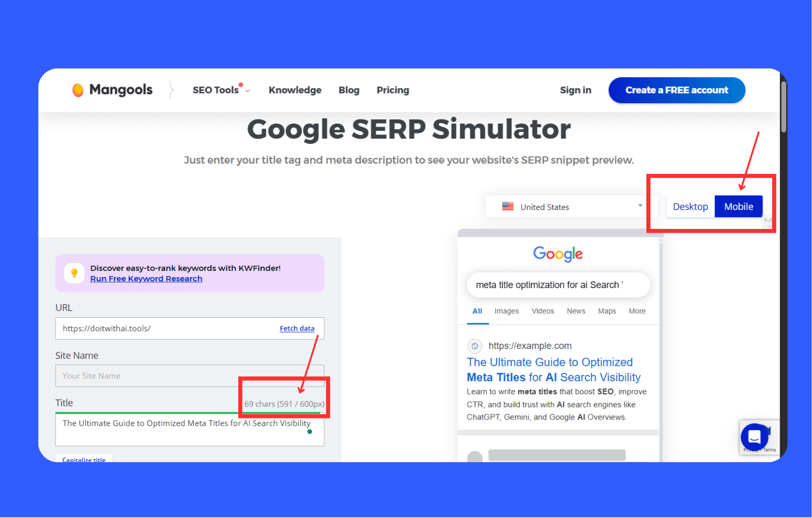812x518 pixels.
Task: Click the blue snippet title link
Action: click(554, 370)
